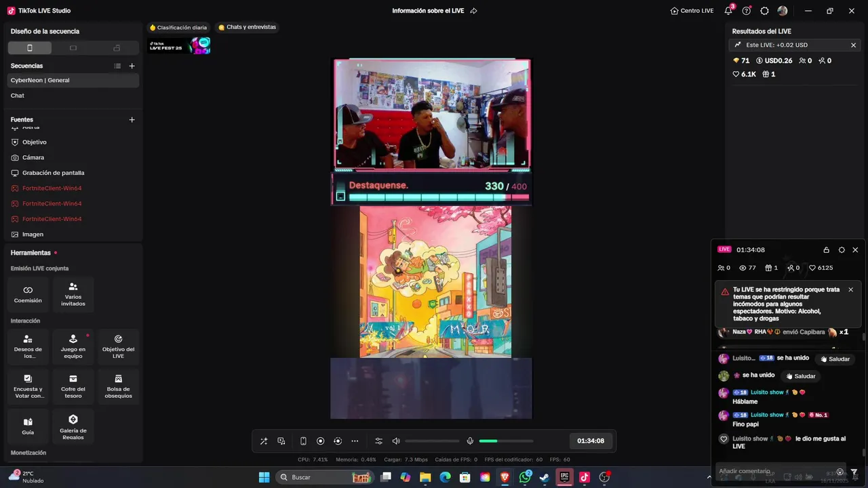Toggle the mobile preview icon in the control bar
Image resolution: width=868 pixels, height=488 pixels.
(303, 441)
